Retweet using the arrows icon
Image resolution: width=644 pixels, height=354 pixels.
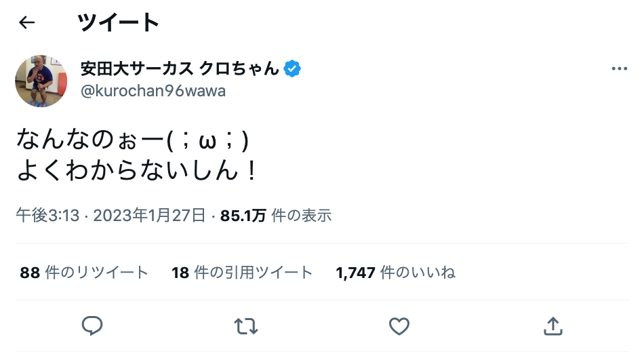[x=245, y=326]
